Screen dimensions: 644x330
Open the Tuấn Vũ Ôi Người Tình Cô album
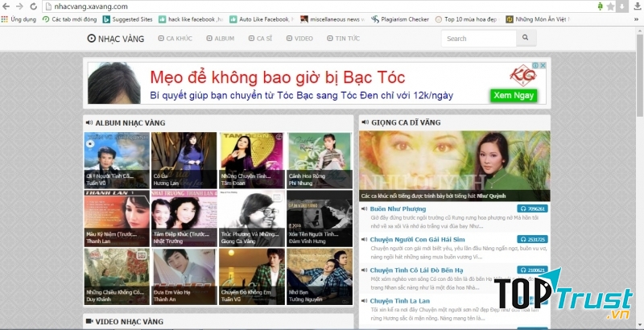click(117, 160)
